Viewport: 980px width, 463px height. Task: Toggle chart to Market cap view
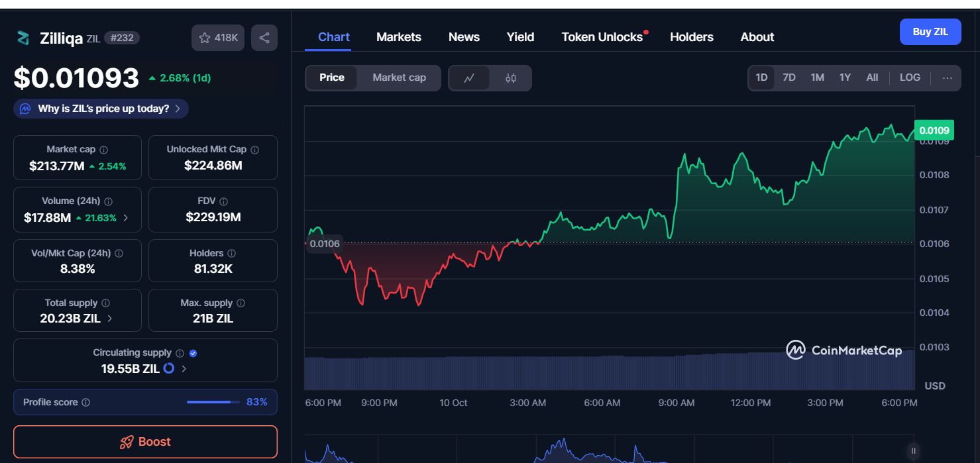click(399, 77)
